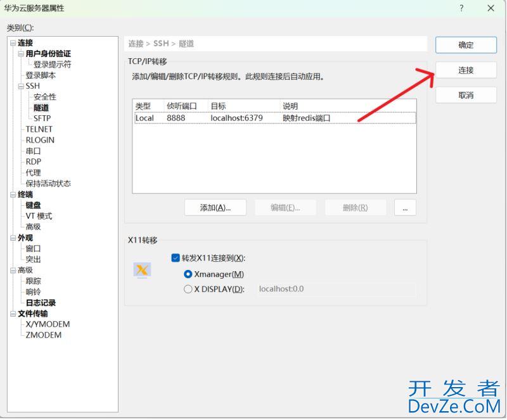
Task: Click the 确定 button
Action: 466,45
